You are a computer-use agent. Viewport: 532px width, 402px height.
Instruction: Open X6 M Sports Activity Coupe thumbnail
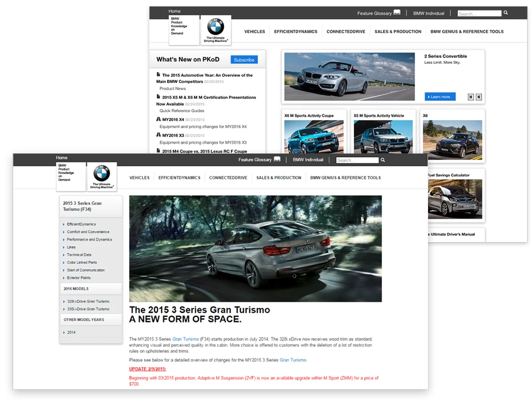pos(314,137)
